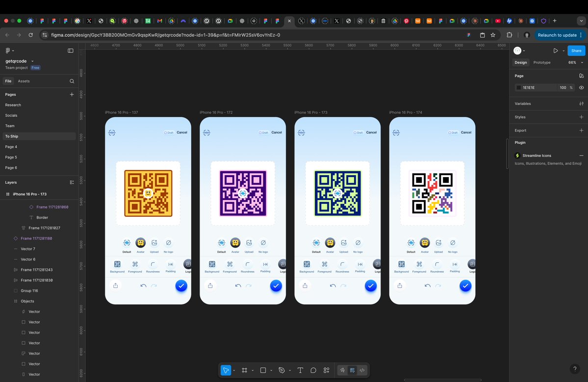Toggle page background visibility eye

point(581,88)
